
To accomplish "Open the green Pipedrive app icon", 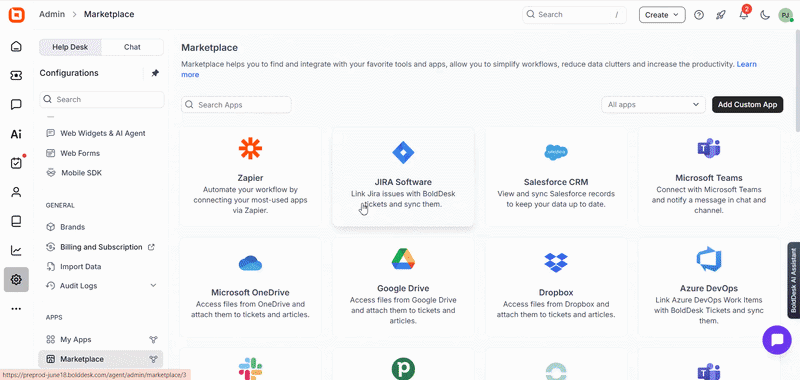I will pos(403,369).
